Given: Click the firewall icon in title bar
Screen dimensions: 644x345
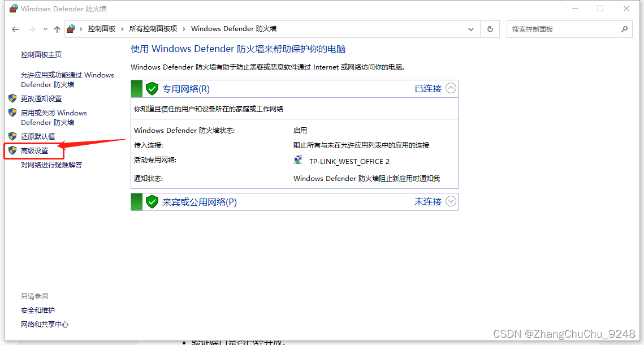Looking at the screenshot, I should point(14,8).
